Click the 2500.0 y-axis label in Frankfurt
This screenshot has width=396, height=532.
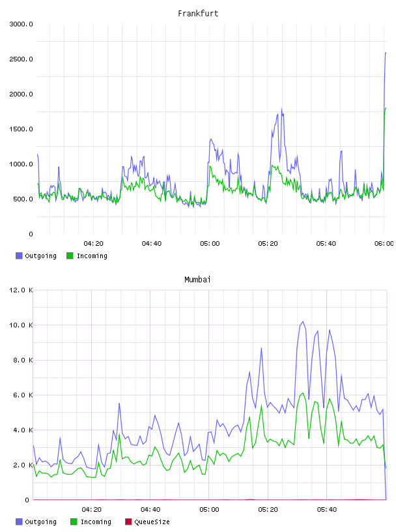tap(21, 59)
